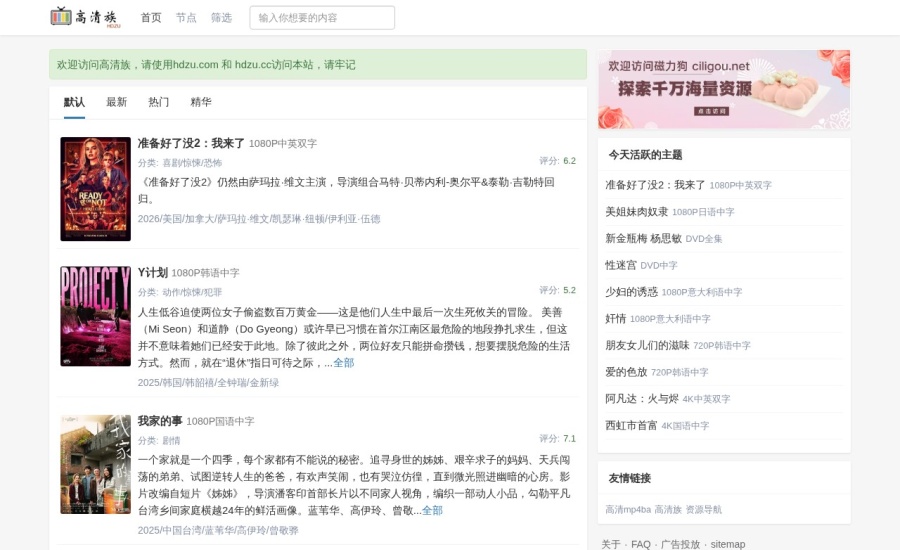Viewport: 900px width, 550px height.
Task: Expand 我家的事 description with 全部 link
Action: (432, 510)
